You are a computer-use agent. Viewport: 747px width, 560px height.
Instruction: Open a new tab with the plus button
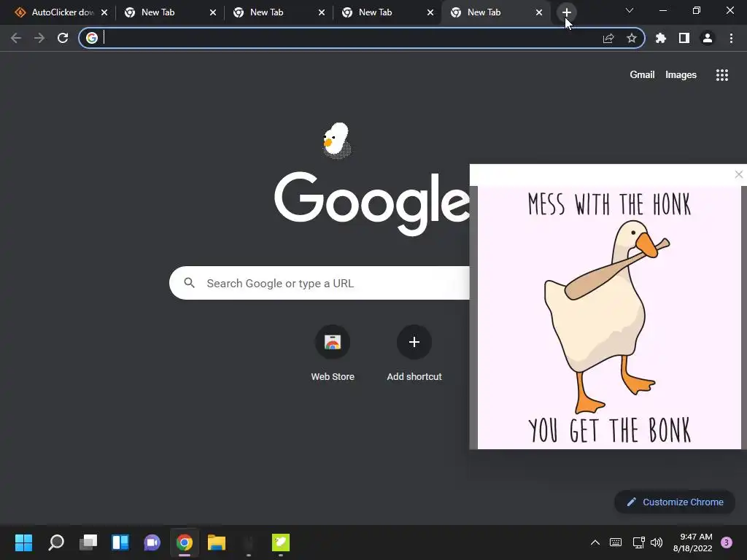click(x=566, y=12)
